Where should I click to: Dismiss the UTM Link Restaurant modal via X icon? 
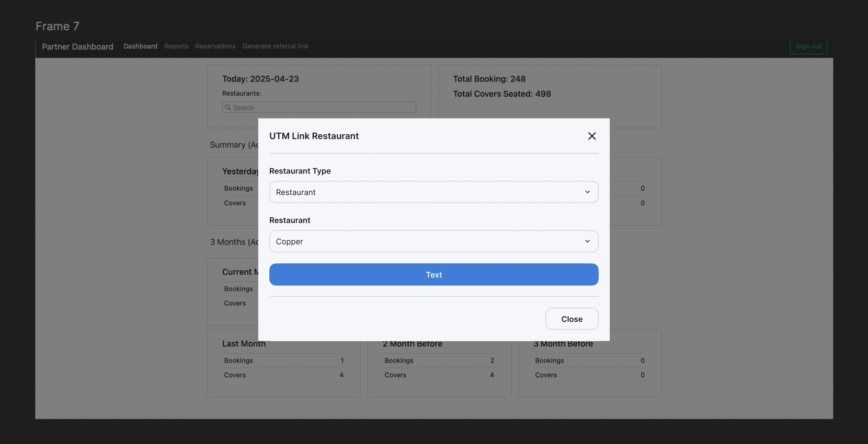click(x=591, y=136)
